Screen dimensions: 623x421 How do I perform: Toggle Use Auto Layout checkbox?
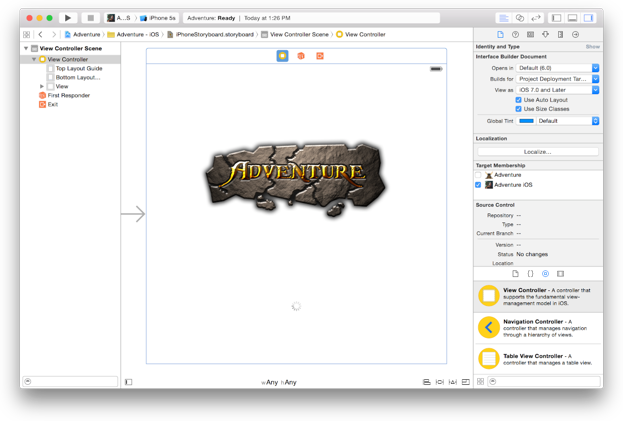click(x=519, y=100)
